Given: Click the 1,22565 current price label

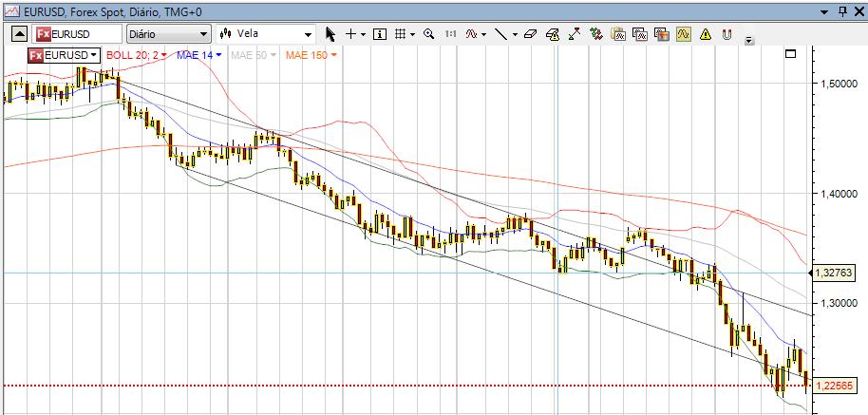Looking at the screenshot, I should (833, 386).
